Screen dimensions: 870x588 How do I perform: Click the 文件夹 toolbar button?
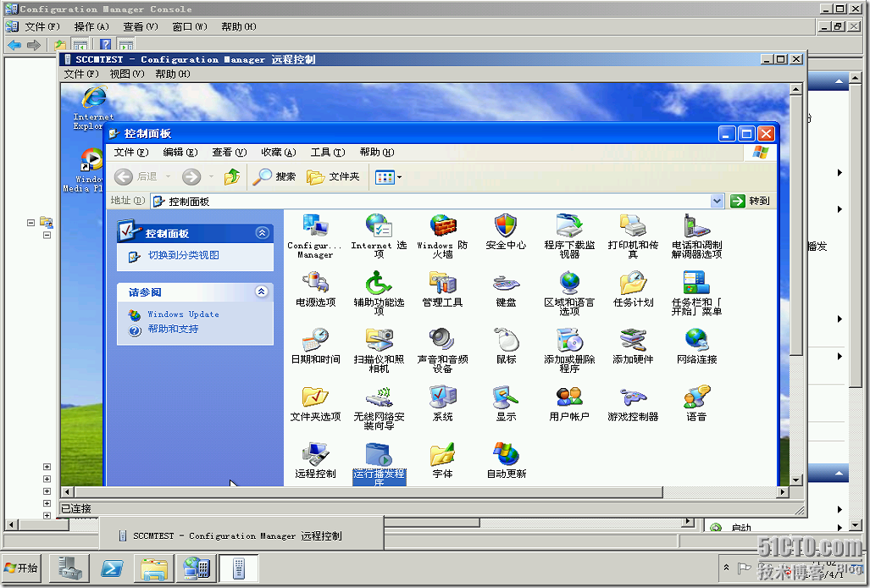[x=334, y=177]
